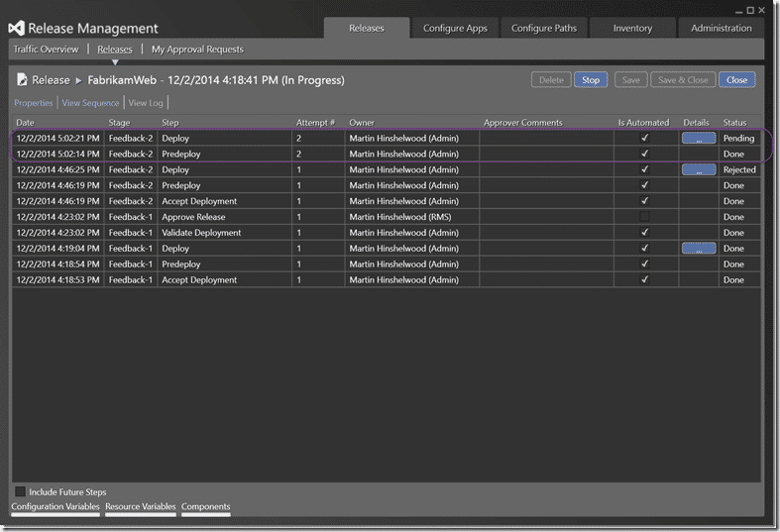Click date 12/2/2014 4:18:53 PM cell
Viewport: 780px width, 532px height.
click(57, 280)
